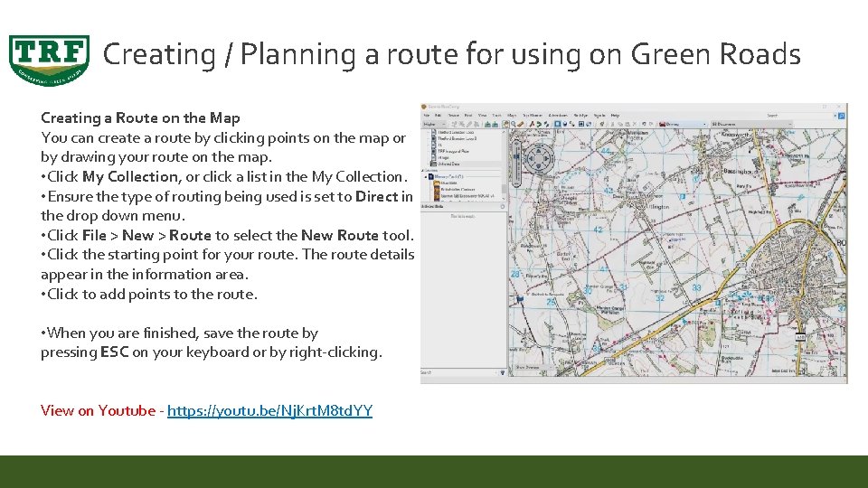Click the Memory Card device icon
This screenshot has width=868, height=488.
(x=430, y=176)
